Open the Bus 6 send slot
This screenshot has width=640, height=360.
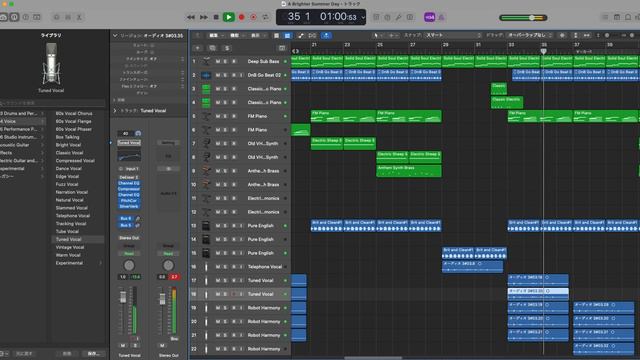(x=126, y=218)
